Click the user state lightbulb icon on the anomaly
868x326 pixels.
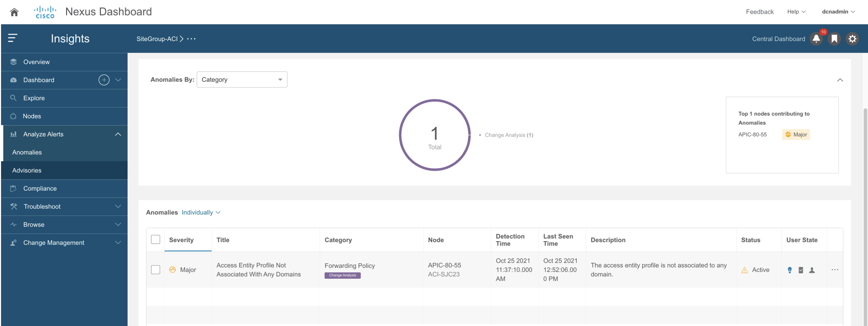pos(789,270)
